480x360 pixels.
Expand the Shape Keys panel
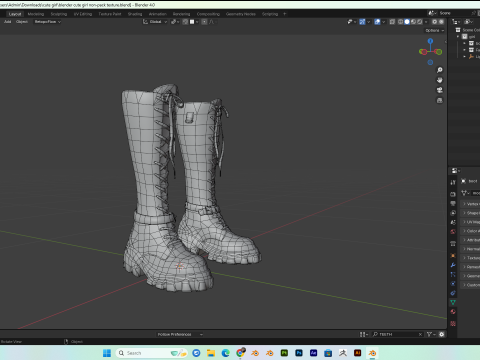(470, 213)
